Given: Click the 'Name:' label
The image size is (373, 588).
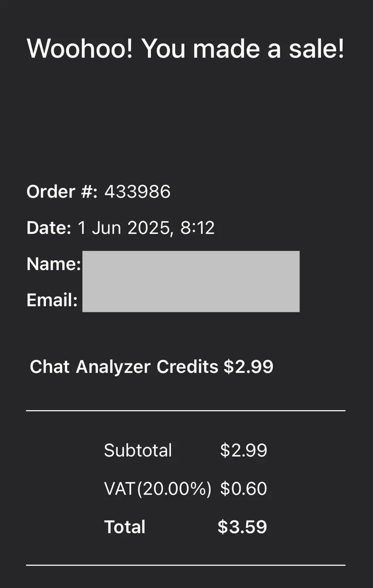Looking at the screenshot, I should coord(54,264).
